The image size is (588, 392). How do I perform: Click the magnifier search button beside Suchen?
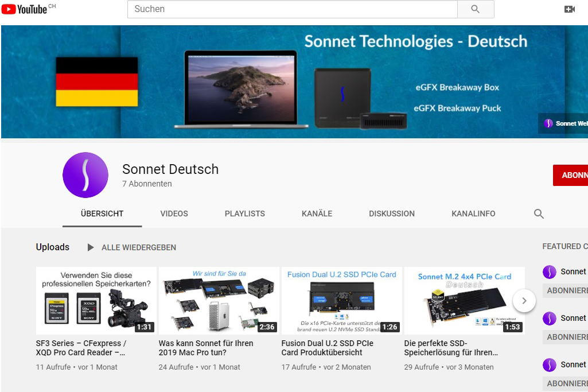(476, 9)
